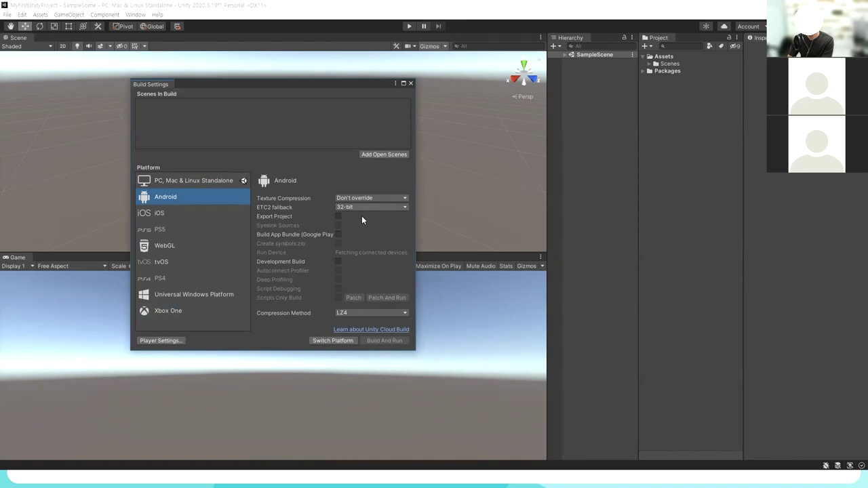
Task: Open the Collab lighting icon by Account
Action: (x=706, y=26)
